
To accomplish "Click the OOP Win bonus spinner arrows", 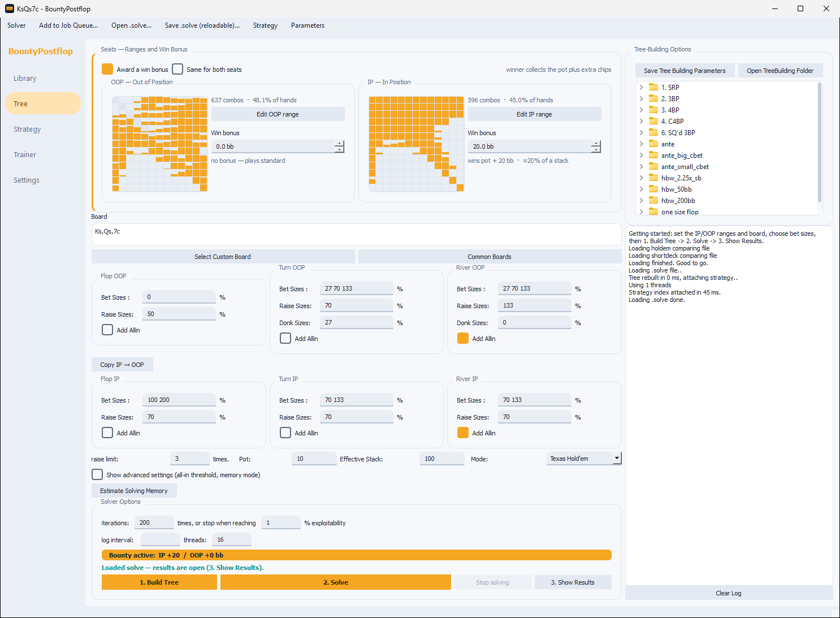I will pos(339,146).
